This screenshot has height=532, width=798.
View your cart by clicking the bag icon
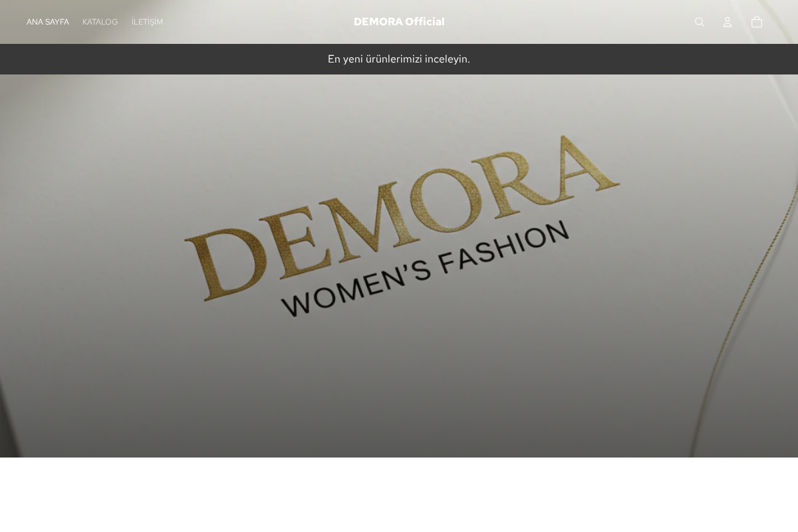[x=756, y=21]
